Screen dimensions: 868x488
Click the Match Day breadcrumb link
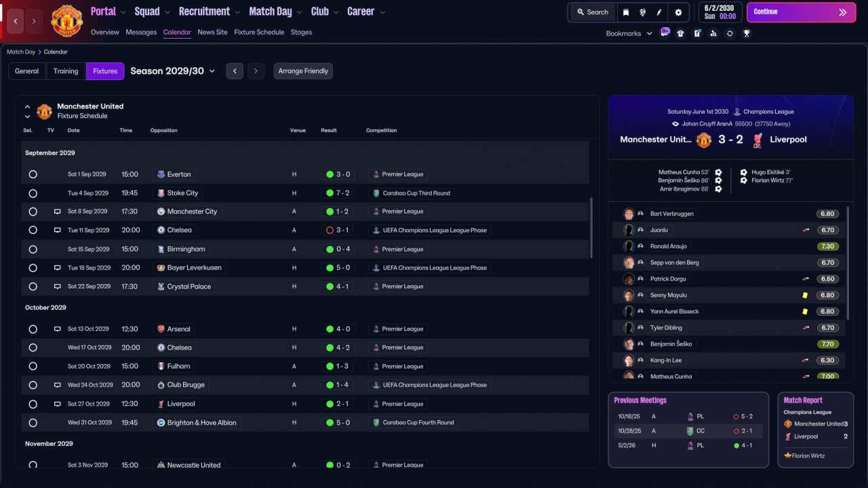[21, 52]
